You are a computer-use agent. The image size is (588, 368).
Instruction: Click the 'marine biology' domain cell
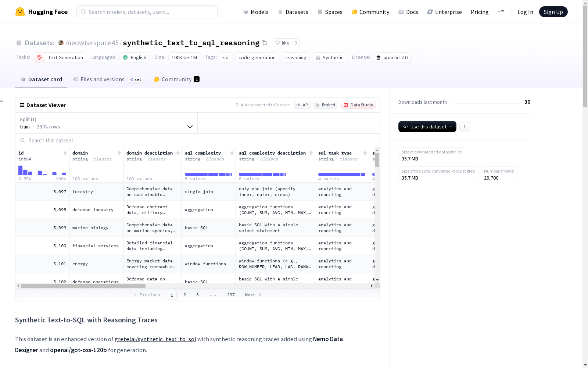(96, 228)
